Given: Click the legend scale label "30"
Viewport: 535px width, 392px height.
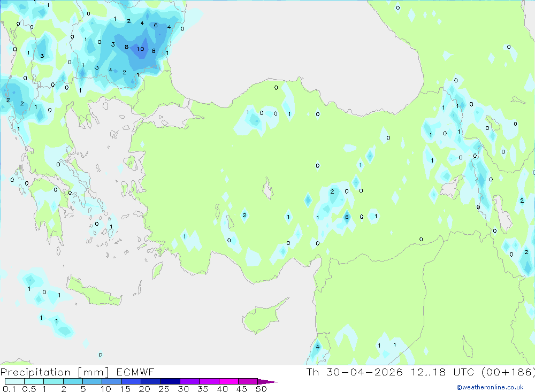Looking at the screenshot, I should tap(183, 389).
